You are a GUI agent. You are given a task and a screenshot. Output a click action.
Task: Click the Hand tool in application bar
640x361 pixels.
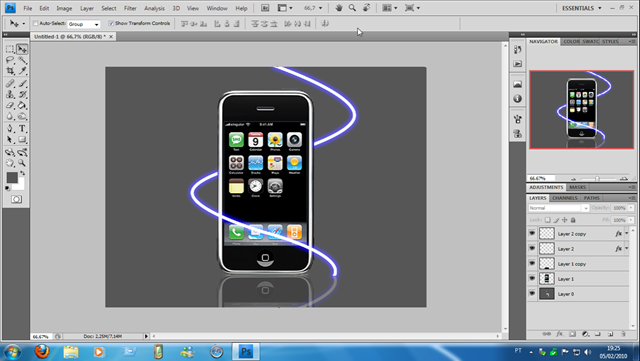(x=338, y=8)
